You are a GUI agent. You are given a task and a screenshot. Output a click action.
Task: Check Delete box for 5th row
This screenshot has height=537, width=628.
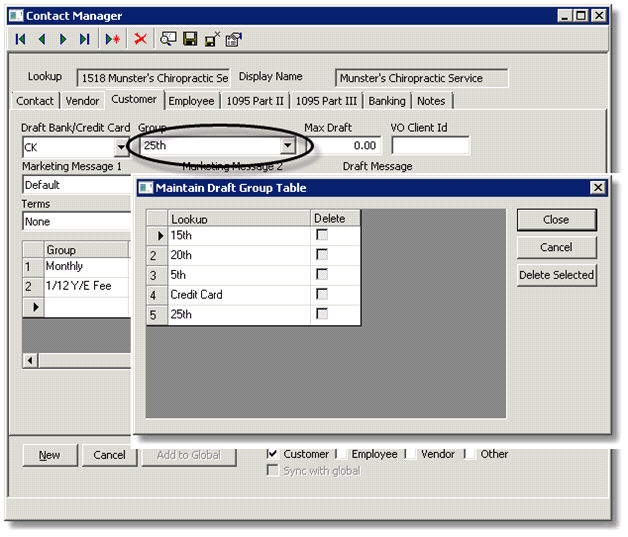pos(322,274)
